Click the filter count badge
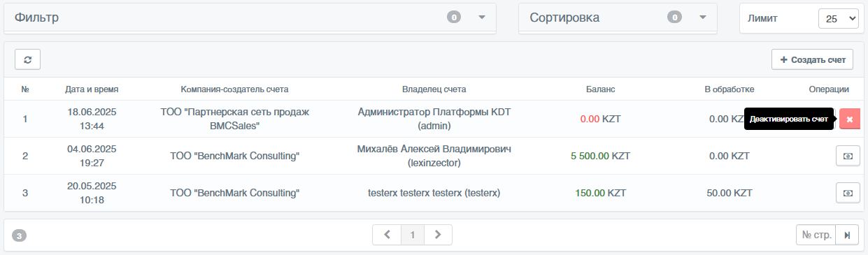The image size is (868, 255). 454,17
